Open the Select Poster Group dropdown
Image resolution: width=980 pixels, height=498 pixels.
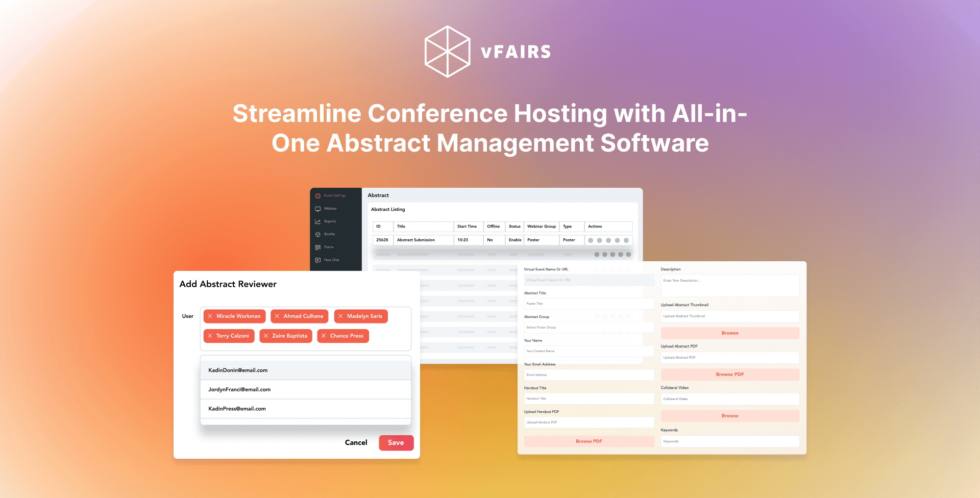(x=589, y=327)
